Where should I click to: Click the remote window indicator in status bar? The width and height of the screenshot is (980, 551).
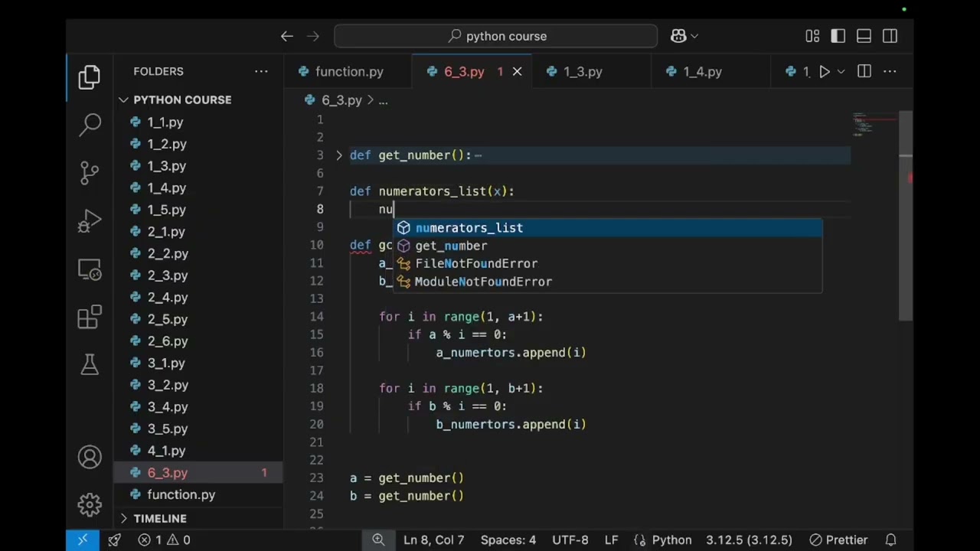(83, 540)
